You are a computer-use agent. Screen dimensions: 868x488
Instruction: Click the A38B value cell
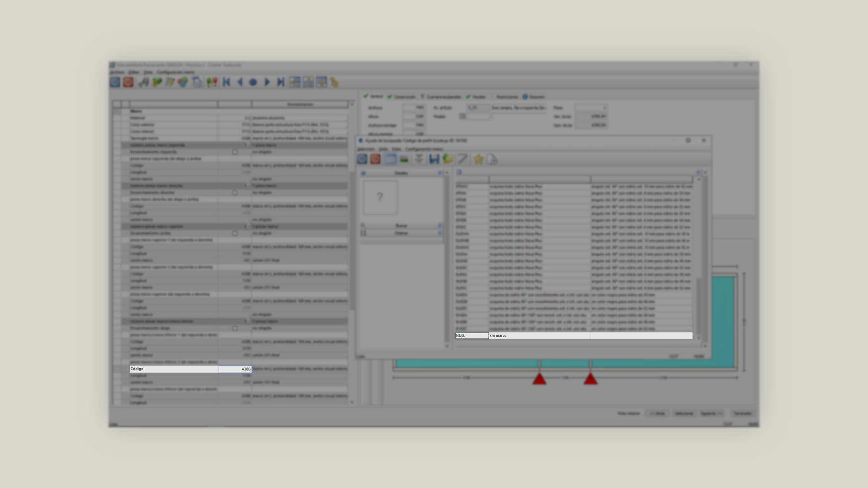coord(235,369)
